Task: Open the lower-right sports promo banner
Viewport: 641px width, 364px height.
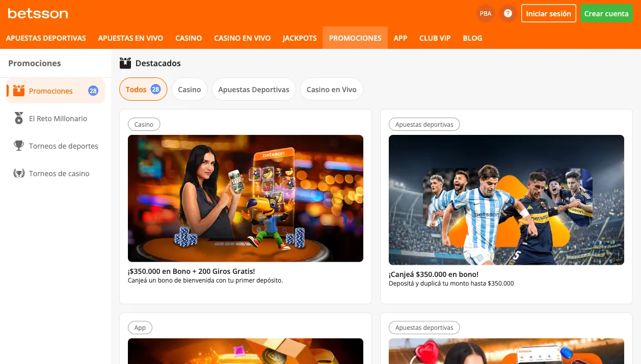Action: pyautogui.click(x=506, y=351)
